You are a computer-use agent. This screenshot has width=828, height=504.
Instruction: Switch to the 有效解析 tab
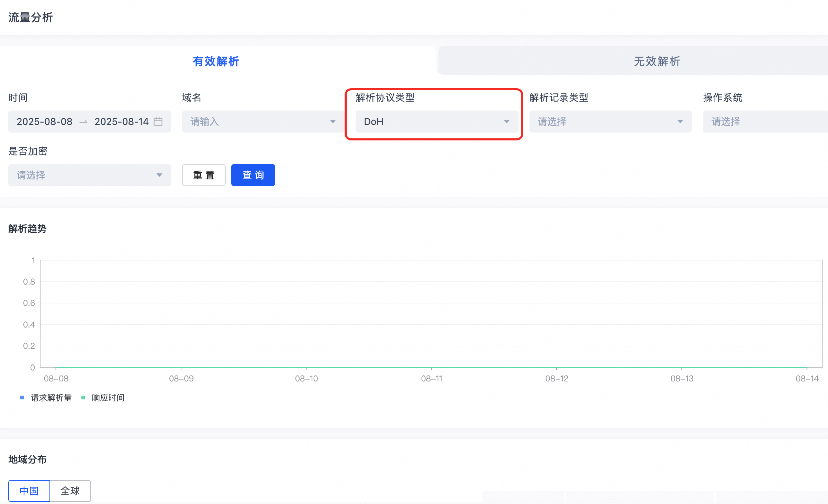tap(216, 61)
